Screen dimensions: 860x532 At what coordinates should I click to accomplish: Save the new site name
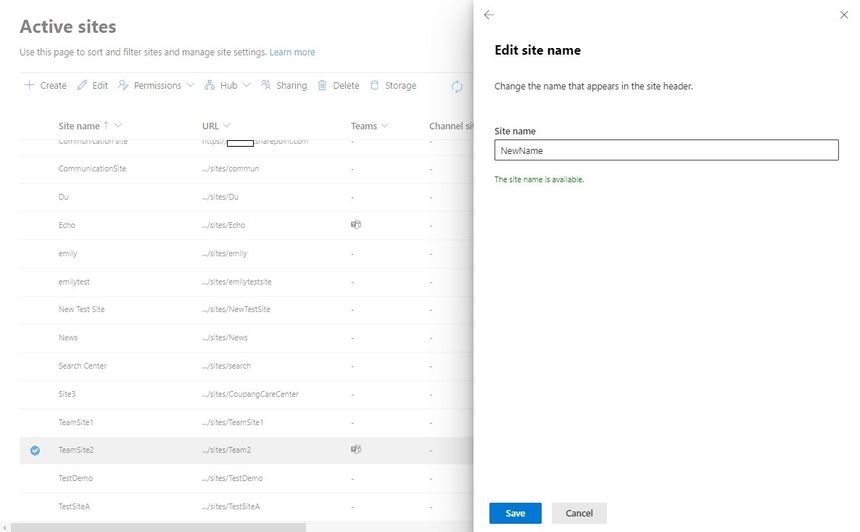point(515,513)
